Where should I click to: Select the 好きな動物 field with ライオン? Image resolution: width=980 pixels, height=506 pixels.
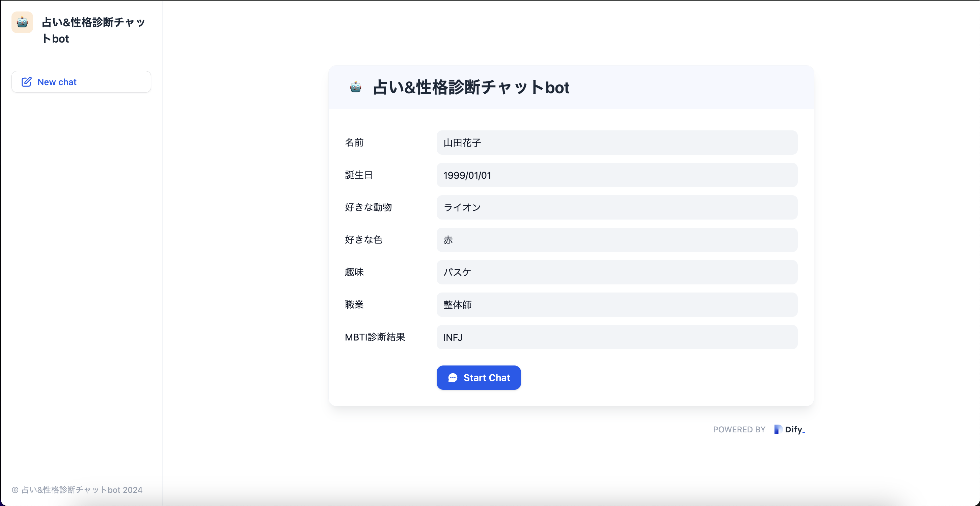coord(617,207)
